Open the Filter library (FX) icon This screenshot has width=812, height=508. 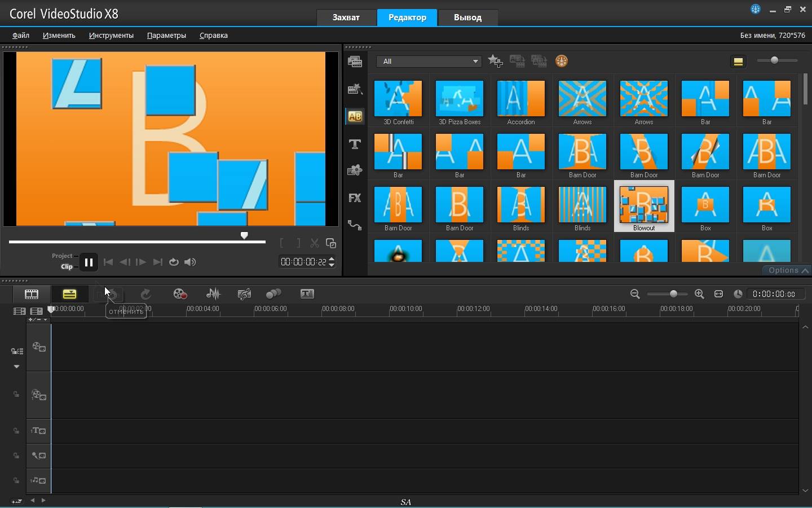(355, 198)
